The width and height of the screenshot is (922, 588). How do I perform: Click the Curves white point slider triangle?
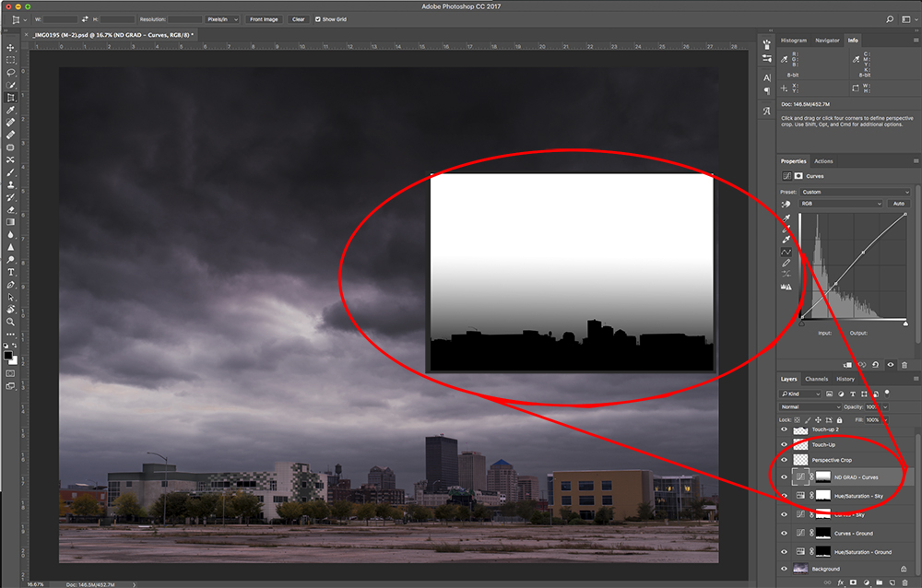(905, 323)
